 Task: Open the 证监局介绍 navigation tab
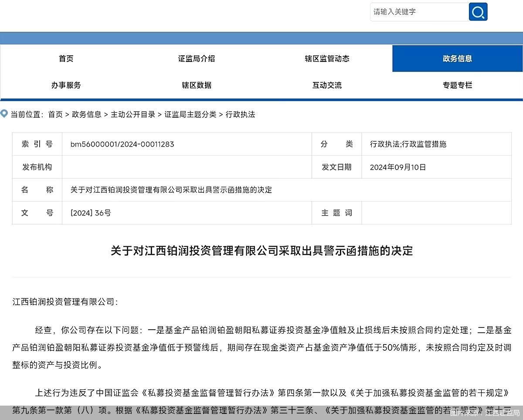(x=196, y=58)
